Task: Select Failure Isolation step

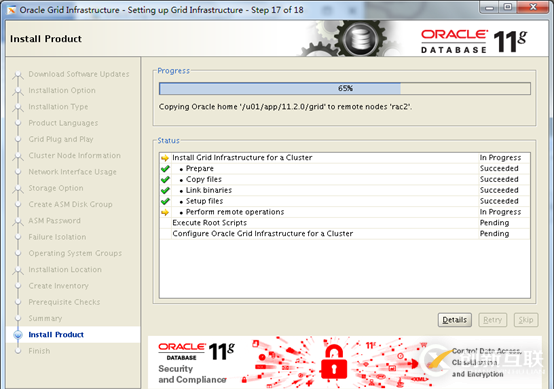Action: point(57,237)
